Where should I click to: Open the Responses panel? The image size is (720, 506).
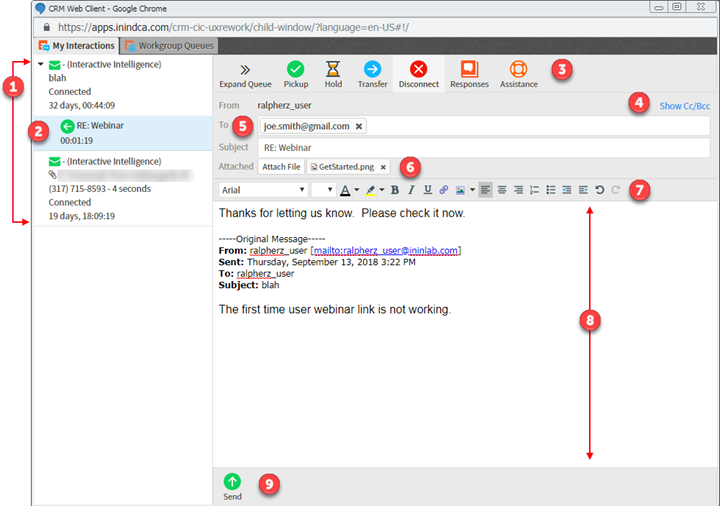469,69
